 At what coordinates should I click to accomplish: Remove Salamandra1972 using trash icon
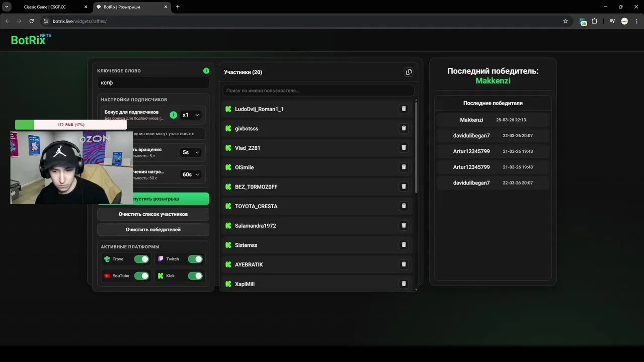[404, 225]
